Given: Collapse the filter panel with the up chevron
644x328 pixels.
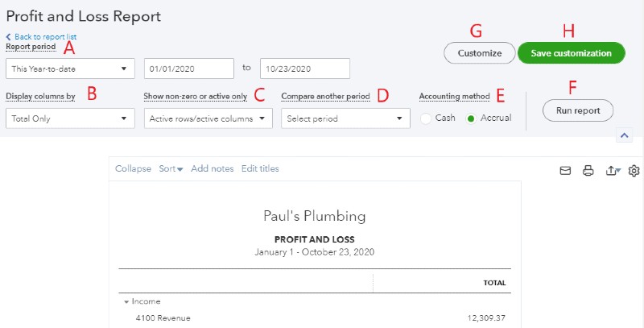Looking at the screenshot, I should point(625,135).
